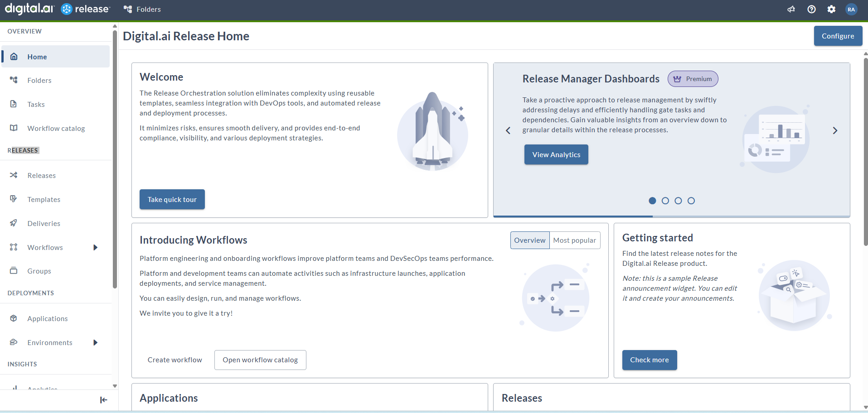
Task: Click the Take quick tour button
Action: pos(172,199)
